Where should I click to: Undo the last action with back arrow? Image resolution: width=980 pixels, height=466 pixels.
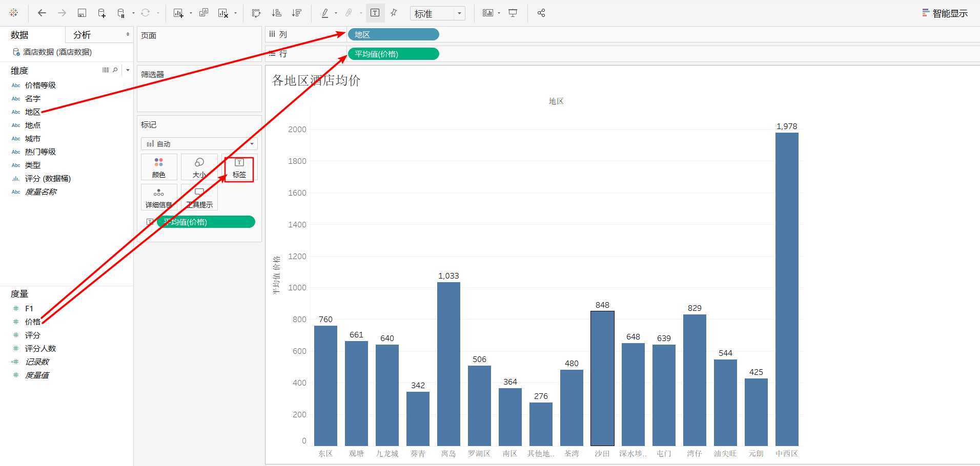point(42,13)
